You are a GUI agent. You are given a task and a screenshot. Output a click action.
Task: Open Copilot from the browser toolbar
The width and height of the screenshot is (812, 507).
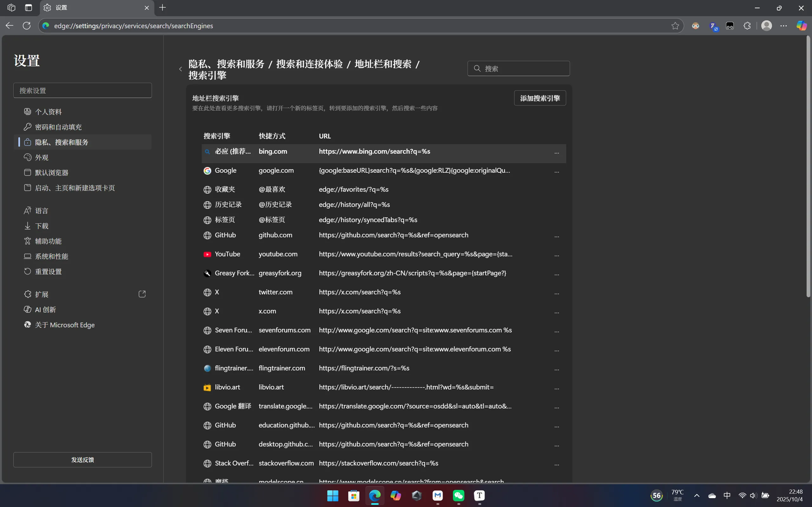pyautogui.click(x=801, y=25)
